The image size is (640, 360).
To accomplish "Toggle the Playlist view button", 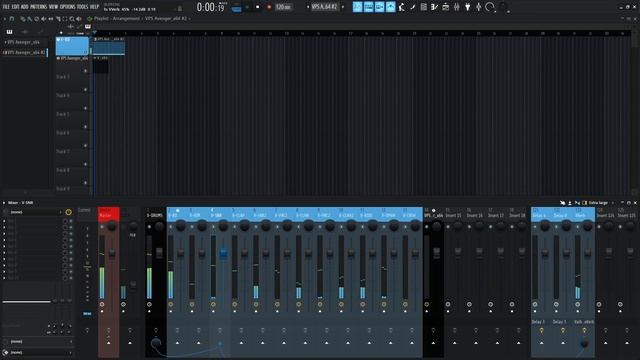I will point(358,7).
